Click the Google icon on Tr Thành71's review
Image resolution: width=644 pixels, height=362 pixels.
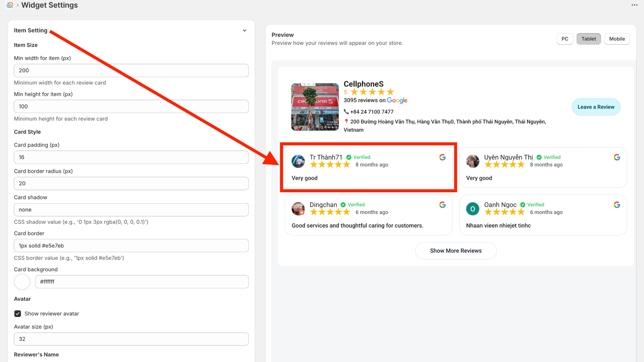click(442, 157)
